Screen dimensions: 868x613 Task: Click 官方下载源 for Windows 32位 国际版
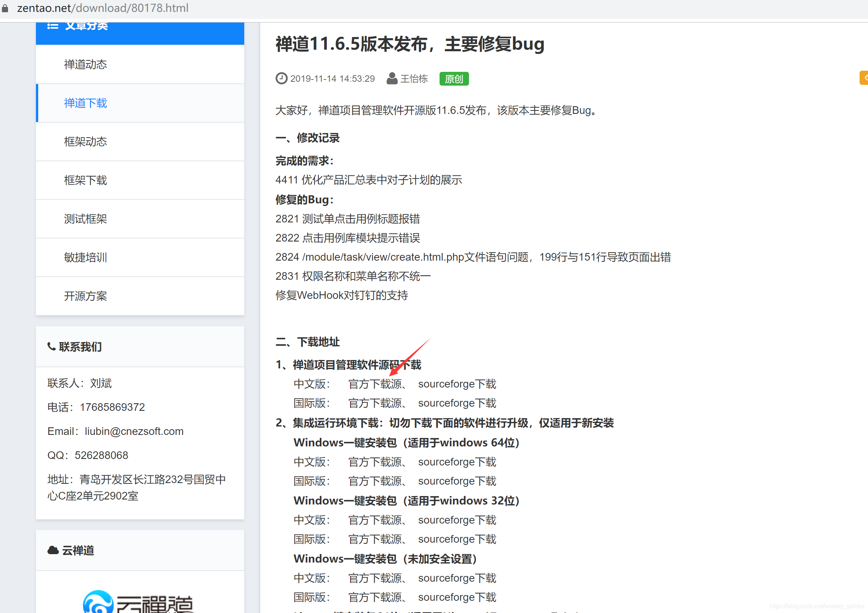pos(375,539)
